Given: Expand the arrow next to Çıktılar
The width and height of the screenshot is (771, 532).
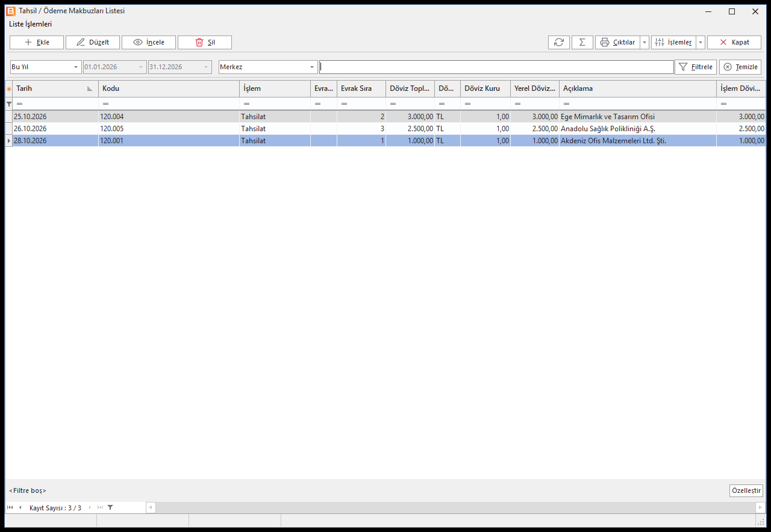Looking at the screenshot, I should [x=645, y=42].
